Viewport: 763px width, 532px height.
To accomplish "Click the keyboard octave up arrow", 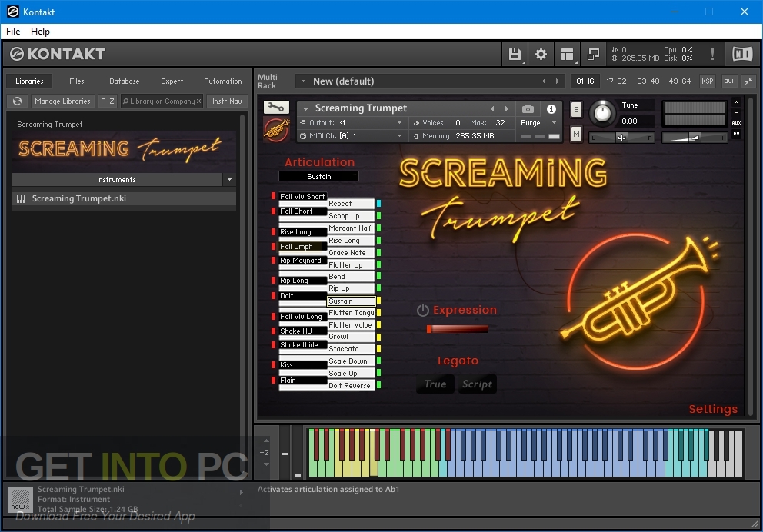I will (x=266, y=441).
